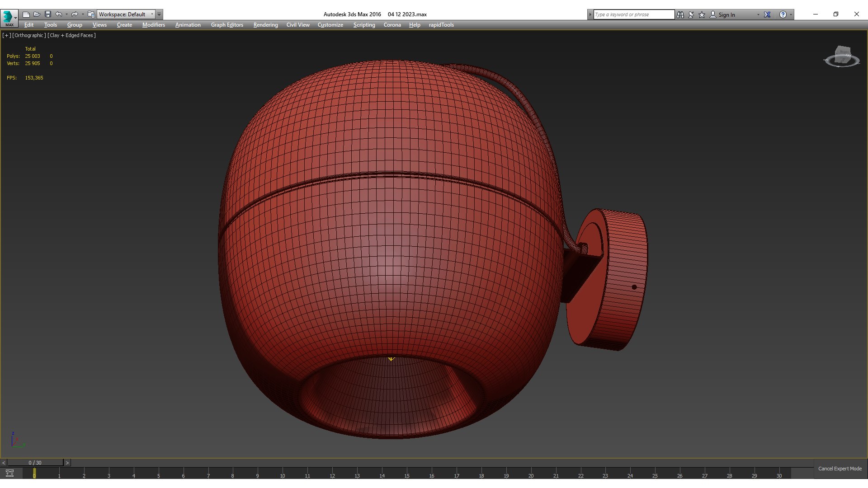Open the Customize menu
Viewport: 868px width, 488px height.
[330, 25]
